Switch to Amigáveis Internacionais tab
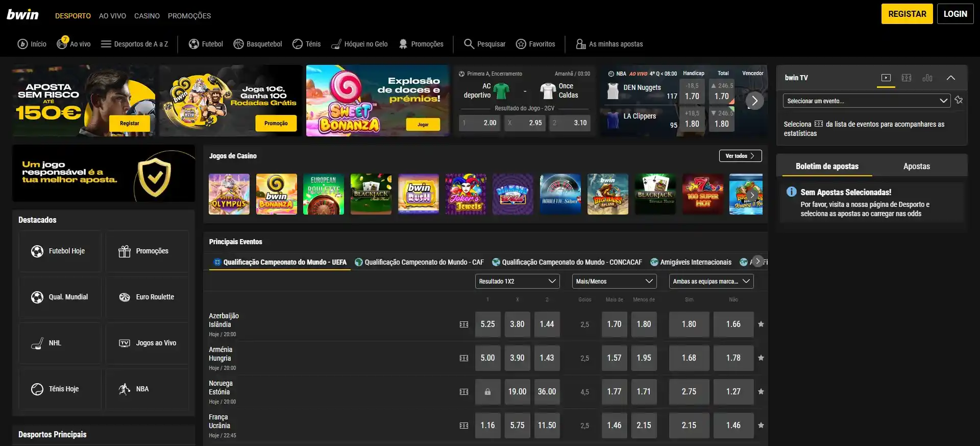This screenshot has height=446, width=980. 691,262
